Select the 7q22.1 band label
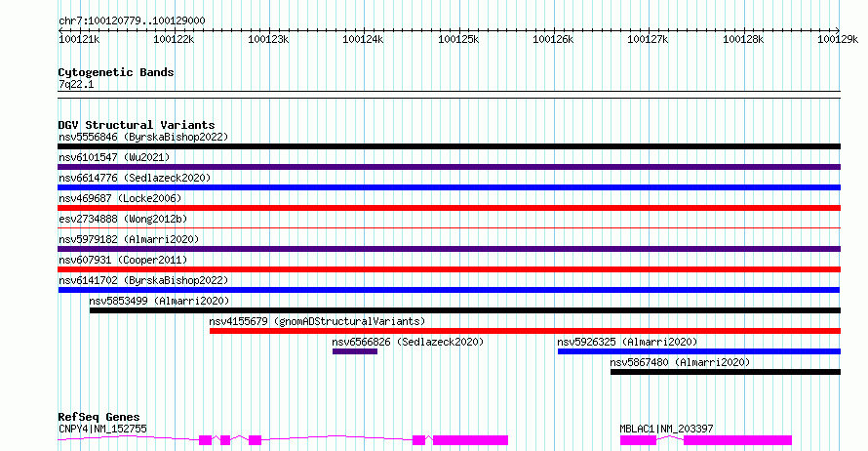 (x=76, y=84)
